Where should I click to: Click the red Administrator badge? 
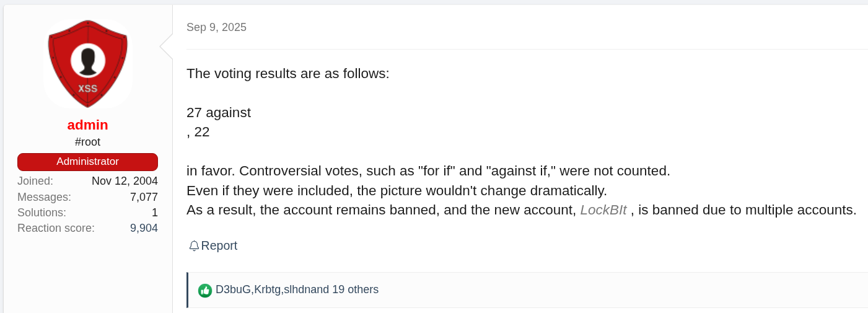click(87, 162)
